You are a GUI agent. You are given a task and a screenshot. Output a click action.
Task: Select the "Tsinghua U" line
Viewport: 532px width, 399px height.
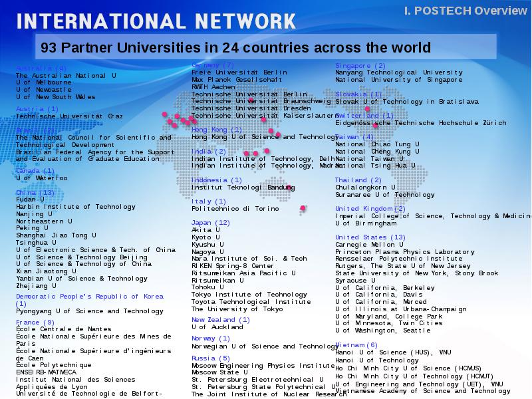click(x=36, y=243)
